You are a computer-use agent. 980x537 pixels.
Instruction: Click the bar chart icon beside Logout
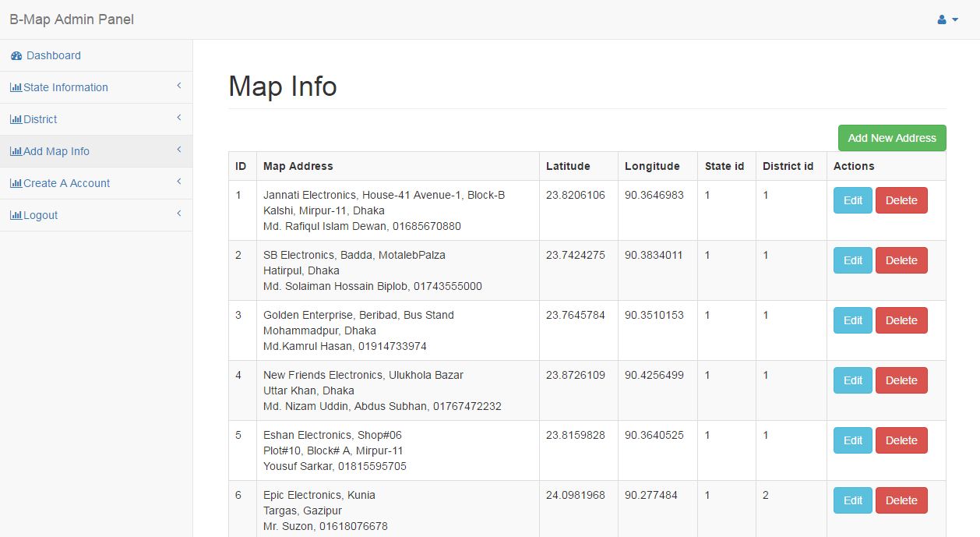click(x=16, y=215)
